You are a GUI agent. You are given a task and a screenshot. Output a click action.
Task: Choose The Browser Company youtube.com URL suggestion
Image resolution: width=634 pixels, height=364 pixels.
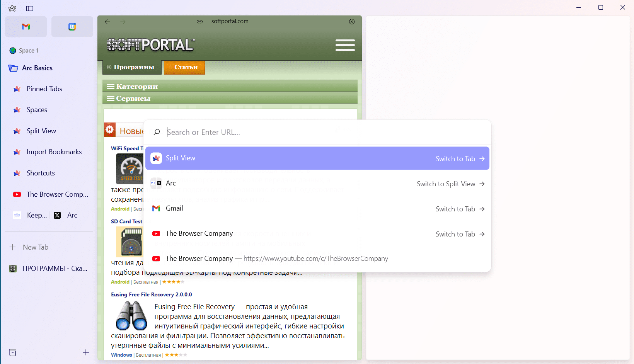[317, 259]
